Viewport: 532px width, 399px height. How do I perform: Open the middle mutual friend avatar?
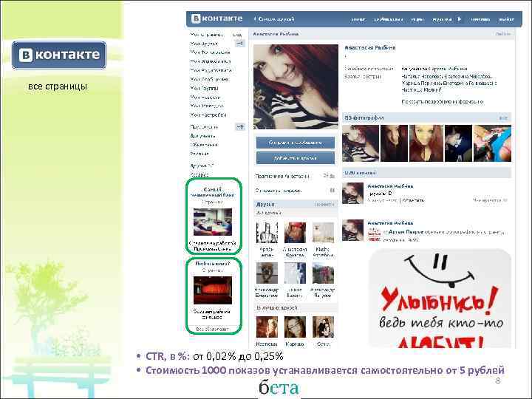point(295,327)
